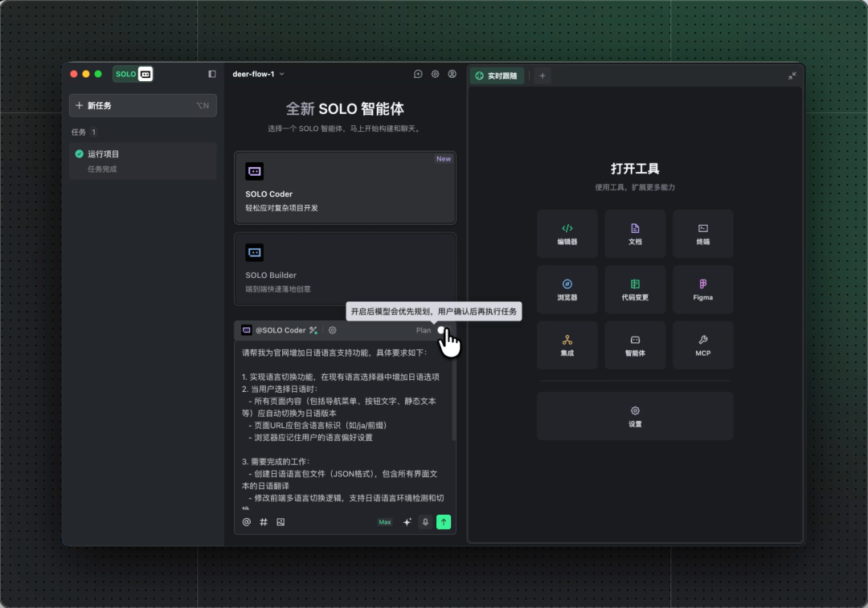Open the 终端 terminal tool
Image resolution: width=868 pixels, height=608 pixels.
[x=703, y=234]
